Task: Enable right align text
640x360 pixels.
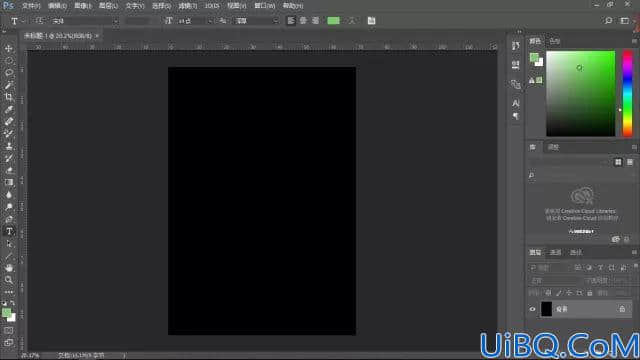Action: coord(315,21)
